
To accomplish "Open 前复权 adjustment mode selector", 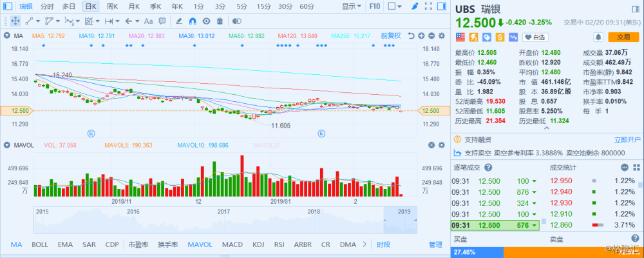I will (x=391, y=36).
